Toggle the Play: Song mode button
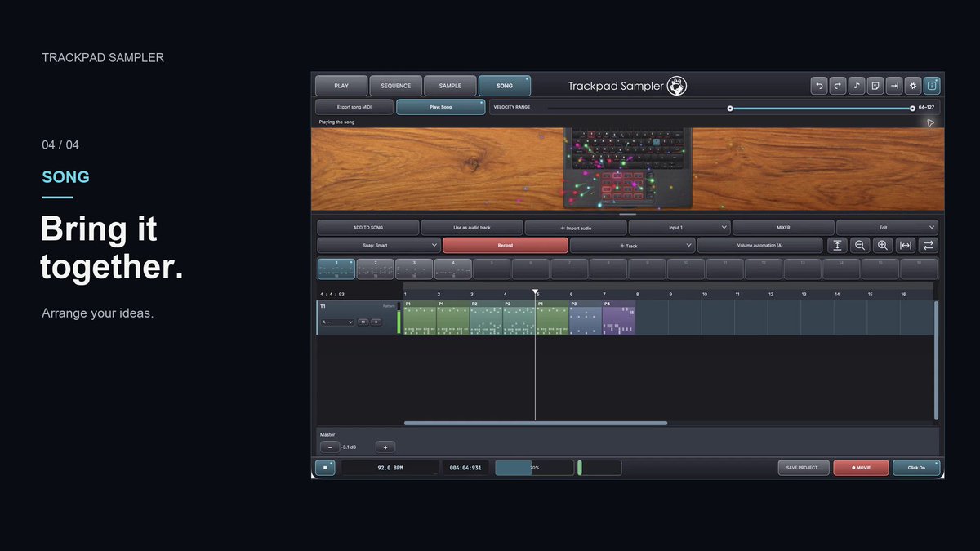 pyautogui.click(x=441, y=107)
